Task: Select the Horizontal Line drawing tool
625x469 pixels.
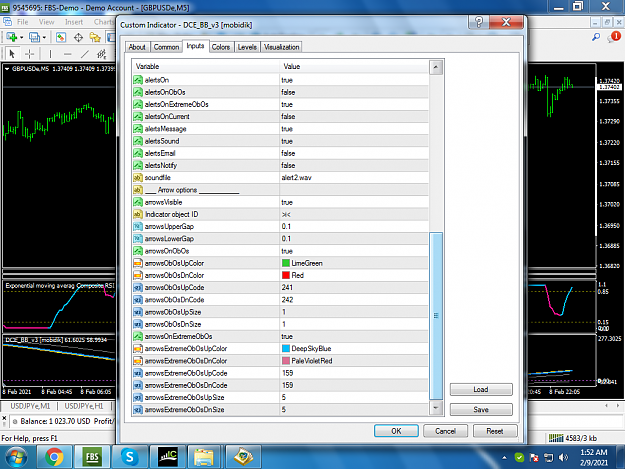Action: pyautogui.click(x=67, y=54)
